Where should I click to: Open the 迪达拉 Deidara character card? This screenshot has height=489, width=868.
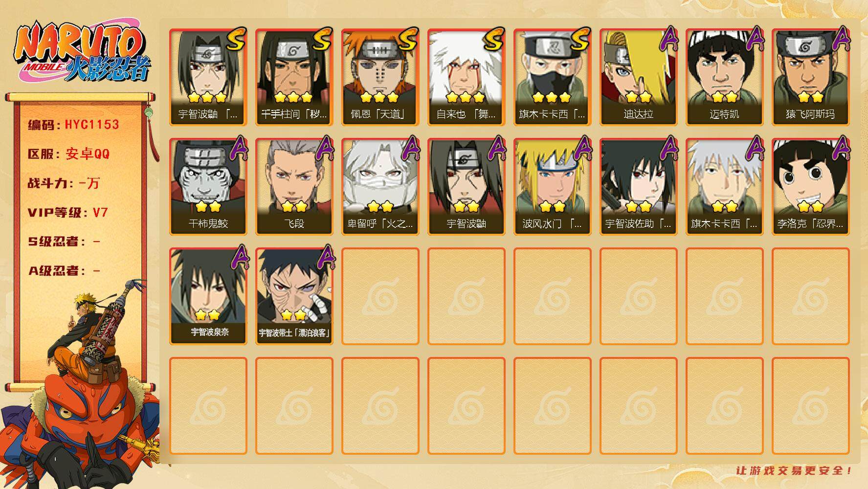point(638,77)
